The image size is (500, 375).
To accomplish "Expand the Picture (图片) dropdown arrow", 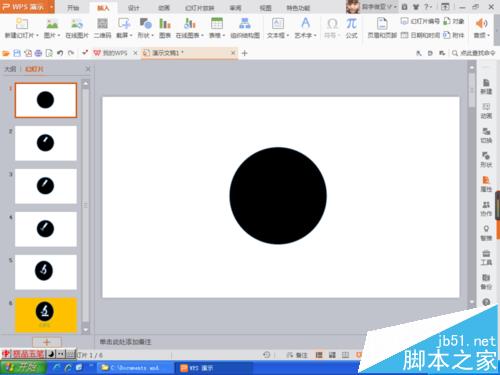I will tap(59, 35).
